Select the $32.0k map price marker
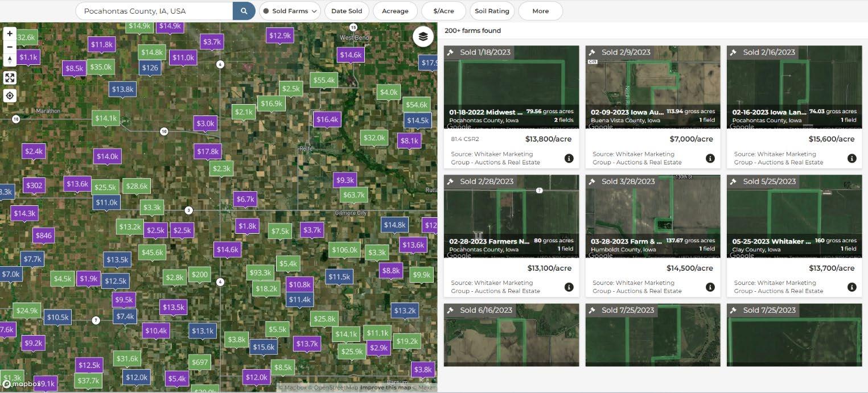 coord(374,138)
